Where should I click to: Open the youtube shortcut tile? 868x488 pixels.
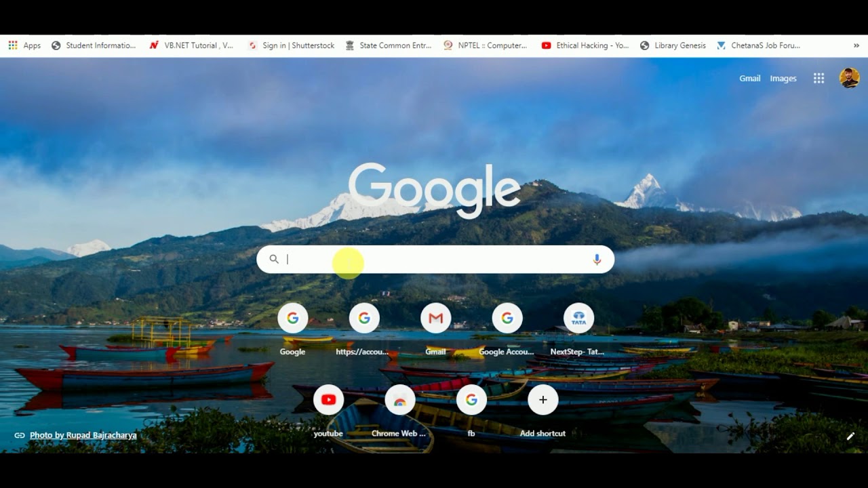[x=328, y=411]
